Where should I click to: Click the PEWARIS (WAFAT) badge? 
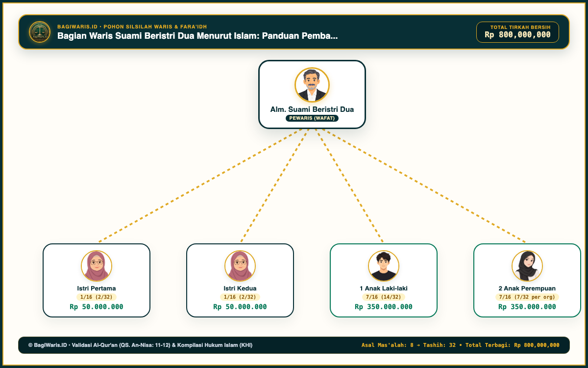pos(312,118)
